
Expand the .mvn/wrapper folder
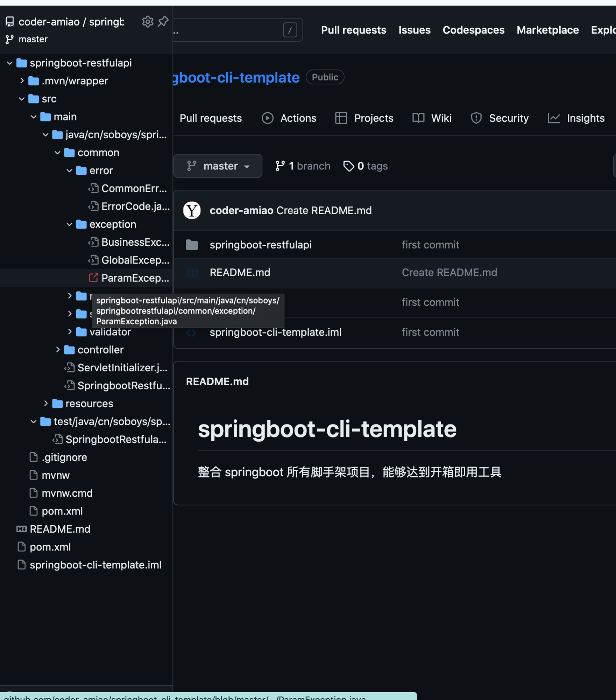coord(22,81)
